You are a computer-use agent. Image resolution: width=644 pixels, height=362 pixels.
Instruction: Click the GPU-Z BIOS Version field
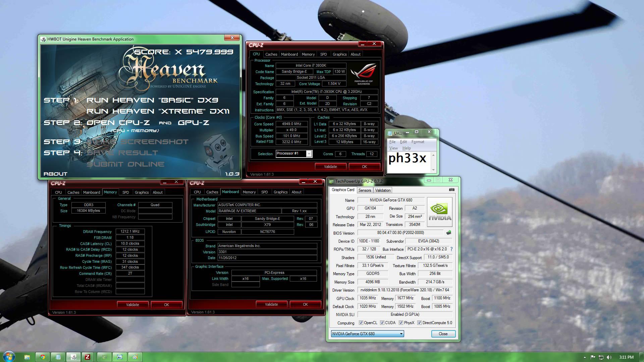tap(400, 233)
